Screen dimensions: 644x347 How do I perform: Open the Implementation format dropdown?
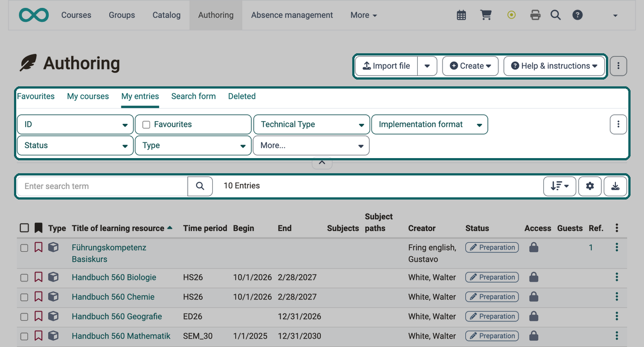pyautogui.click(x=430, y=124)
